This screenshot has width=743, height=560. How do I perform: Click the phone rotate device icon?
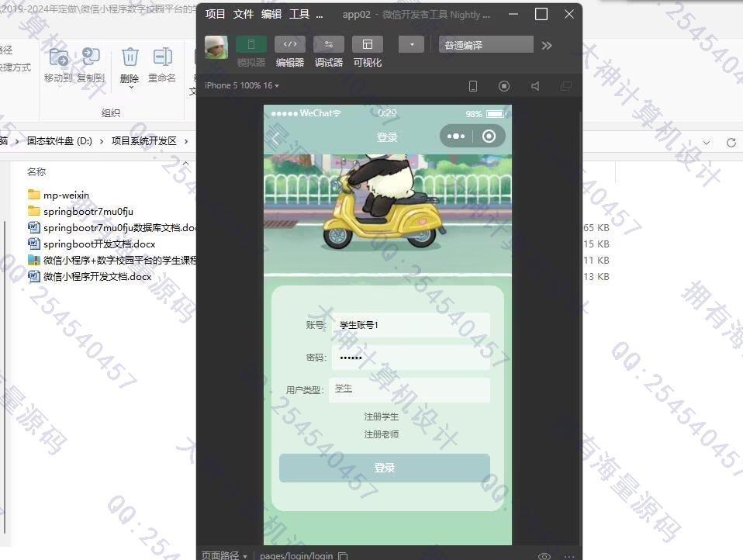[473, 86]
